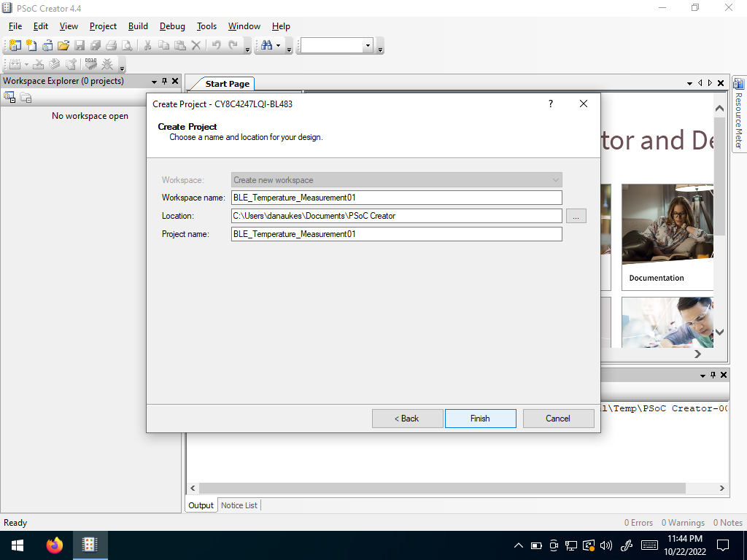This screenshot has width=747, height=560.
Task: Open the Find dropdown arrow beside binoculars
Action: (x=278, y=46)
